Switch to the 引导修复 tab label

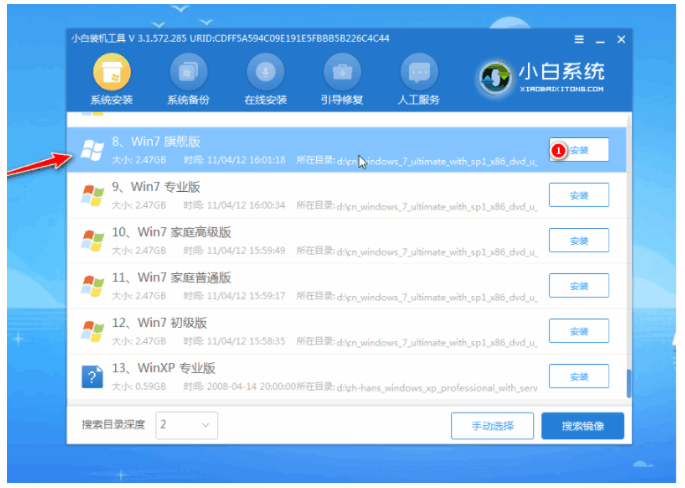342,100
